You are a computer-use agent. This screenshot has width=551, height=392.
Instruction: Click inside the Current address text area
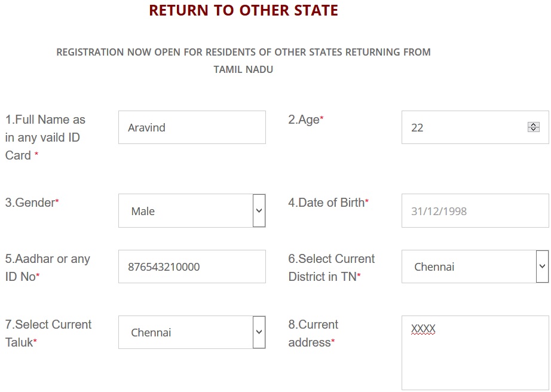(x=475, y=359)
